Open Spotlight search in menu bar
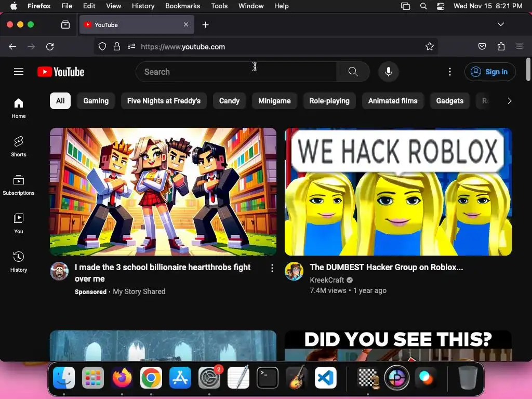The image size is (532, 399). (x=423, y=6)
